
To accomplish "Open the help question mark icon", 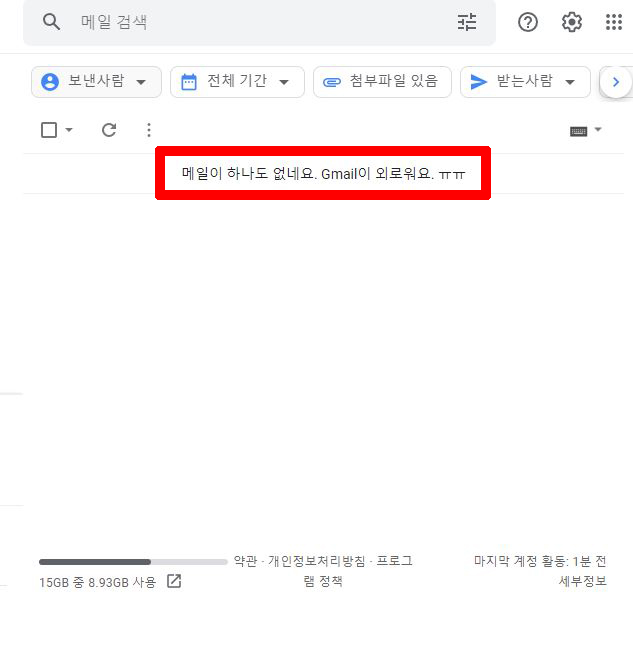I will (x=528, y=22).
